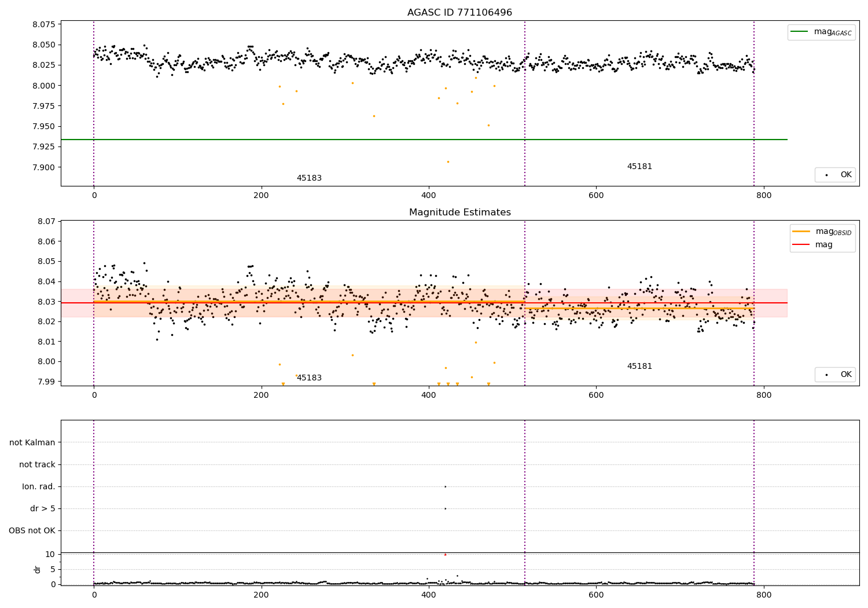868x608 pixels.
Task: Click the x-tick '400' under the top plot
Action: click(429, 196)
